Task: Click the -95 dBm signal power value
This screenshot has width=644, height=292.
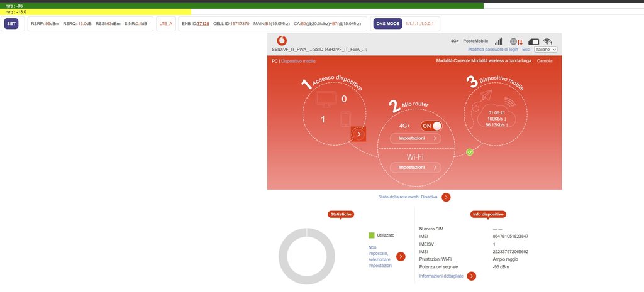Action: [501, 267]
